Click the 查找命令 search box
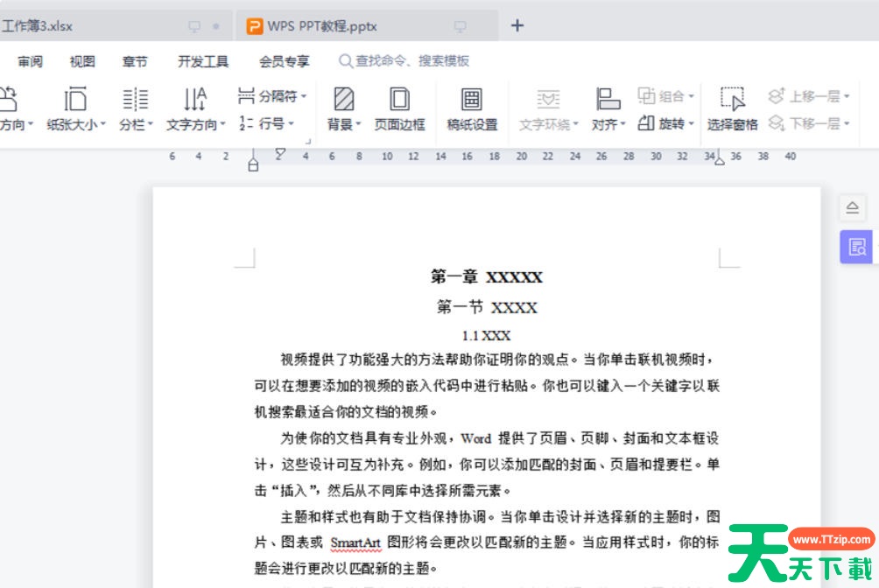879x588 pixels. [403, 61]
